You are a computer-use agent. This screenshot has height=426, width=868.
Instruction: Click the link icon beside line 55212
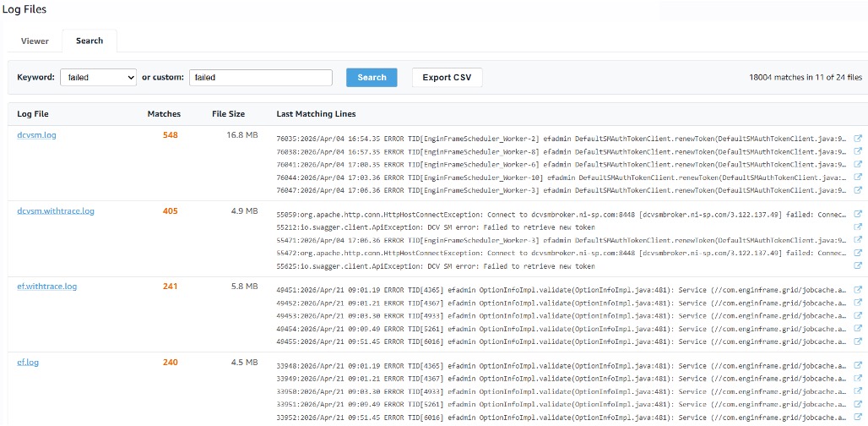click(859, 227)
